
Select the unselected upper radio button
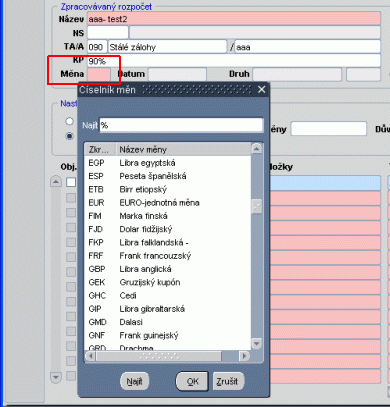[69, 121]
